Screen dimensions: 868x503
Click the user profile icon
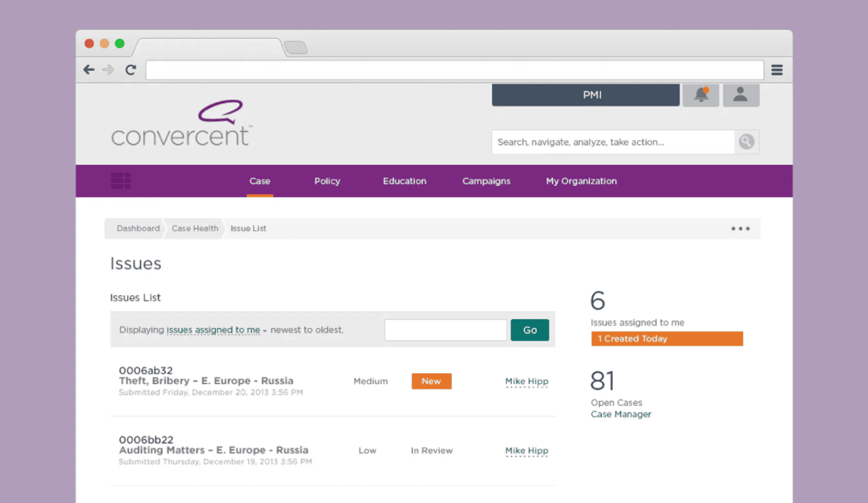[741, 95]
